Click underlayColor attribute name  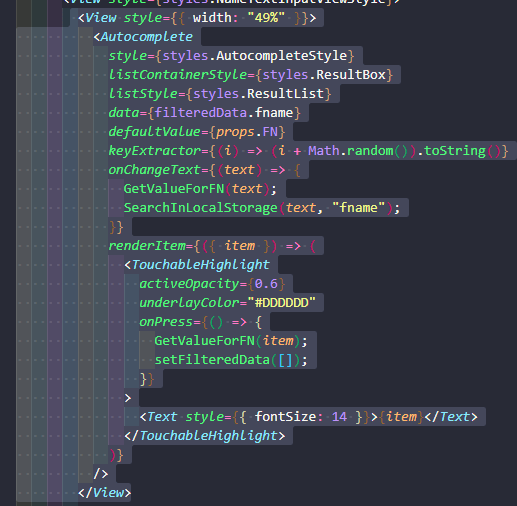click(189, 303)
